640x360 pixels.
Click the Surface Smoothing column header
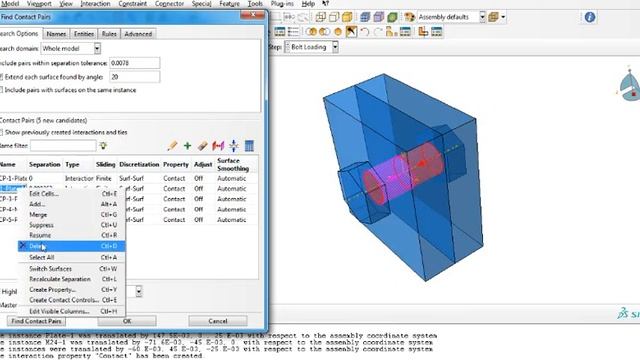click(233, 164)
